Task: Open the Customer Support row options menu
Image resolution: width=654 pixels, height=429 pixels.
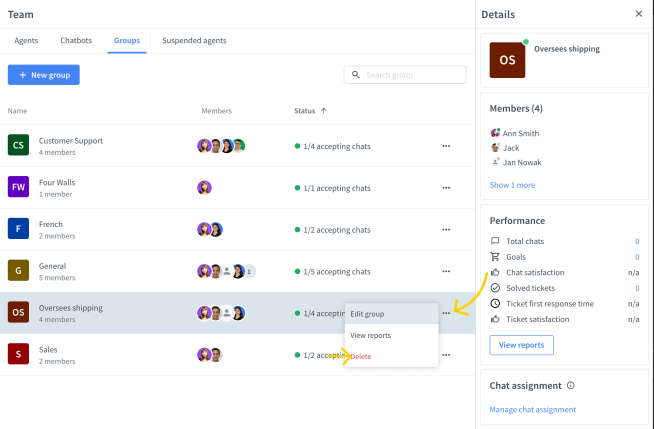Action: point(446,146)
